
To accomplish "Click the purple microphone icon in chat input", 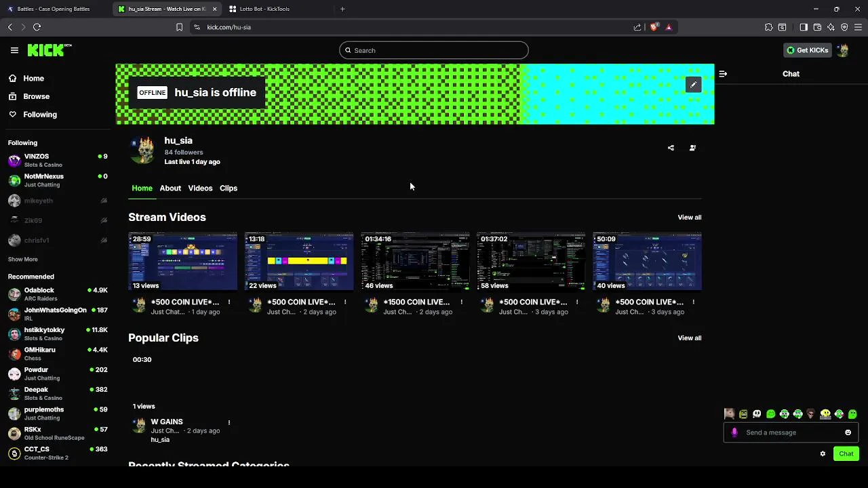I will coord(734,432).
